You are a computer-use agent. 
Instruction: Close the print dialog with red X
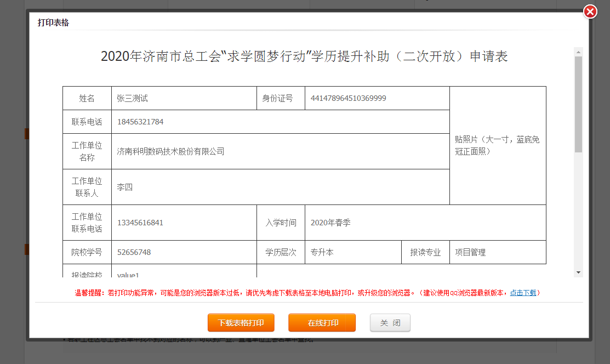pos(590,12)
